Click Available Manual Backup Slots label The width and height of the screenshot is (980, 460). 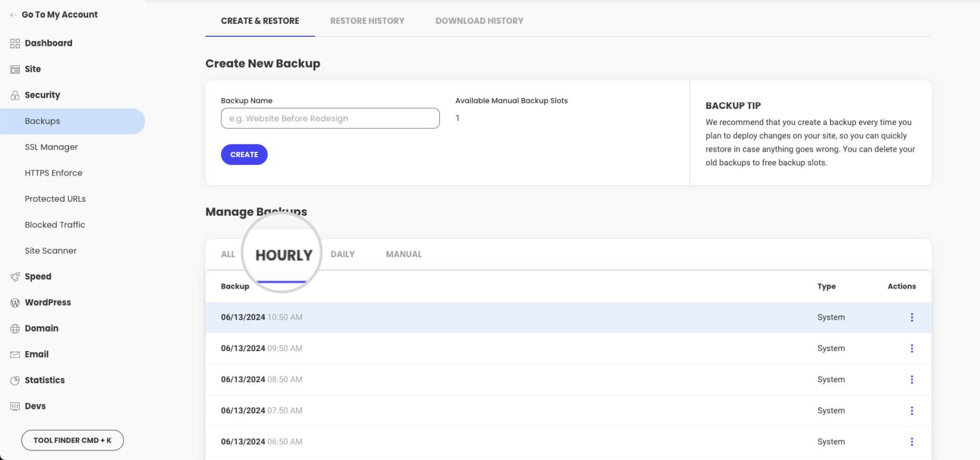pos(511,101)
